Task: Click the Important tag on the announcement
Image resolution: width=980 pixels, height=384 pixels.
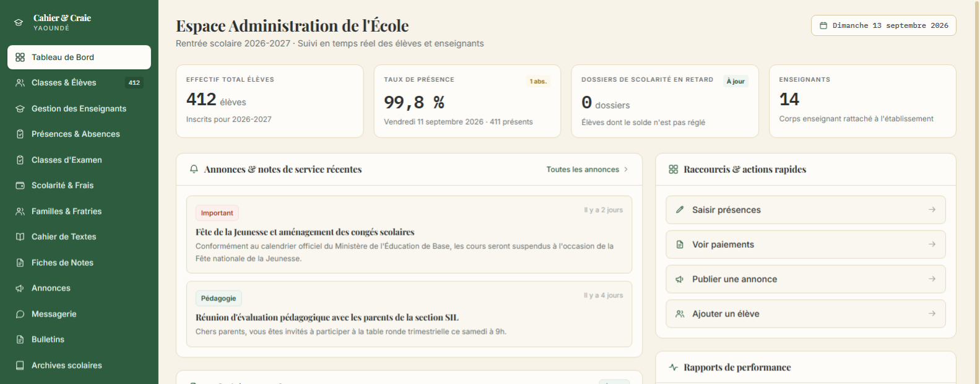Action: point(217,213)
